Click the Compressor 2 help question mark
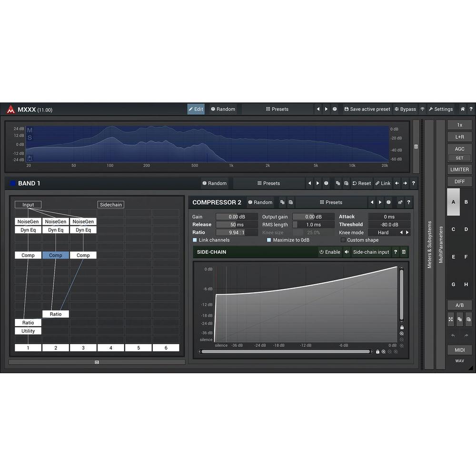476x476 pixels. click(x=408, y=202)
